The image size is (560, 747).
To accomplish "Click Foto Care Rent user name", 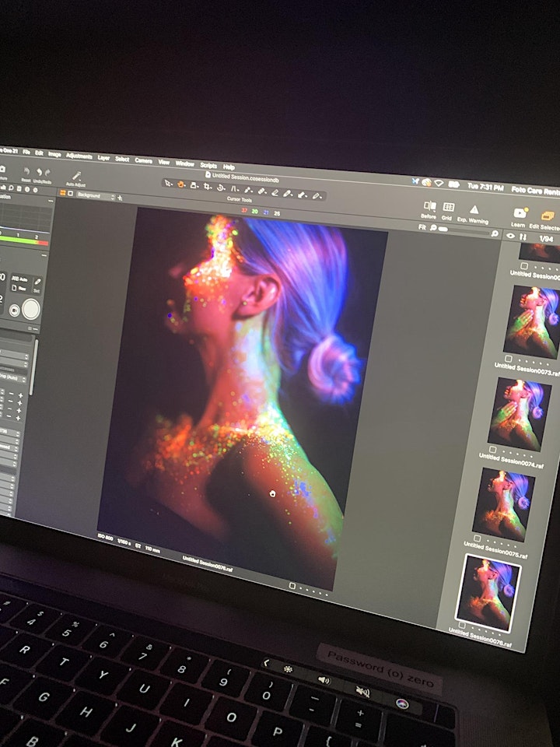I will pos(535,190).
